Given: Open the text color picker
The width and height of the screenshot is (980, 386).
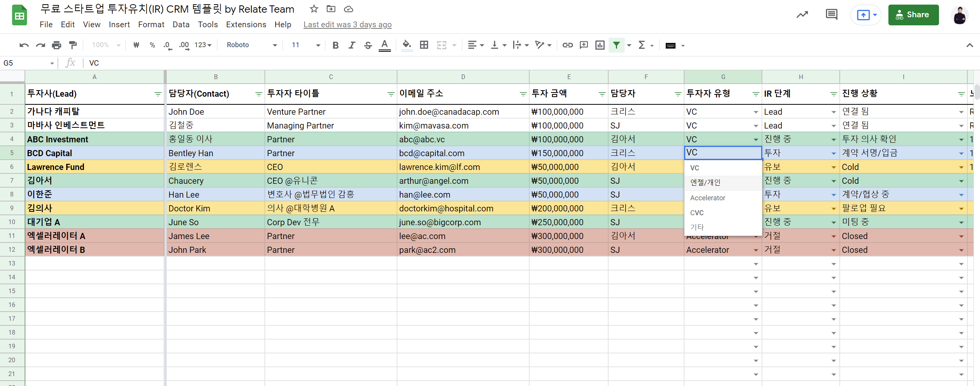Looking at the screenshot, I should click(384, 45).
